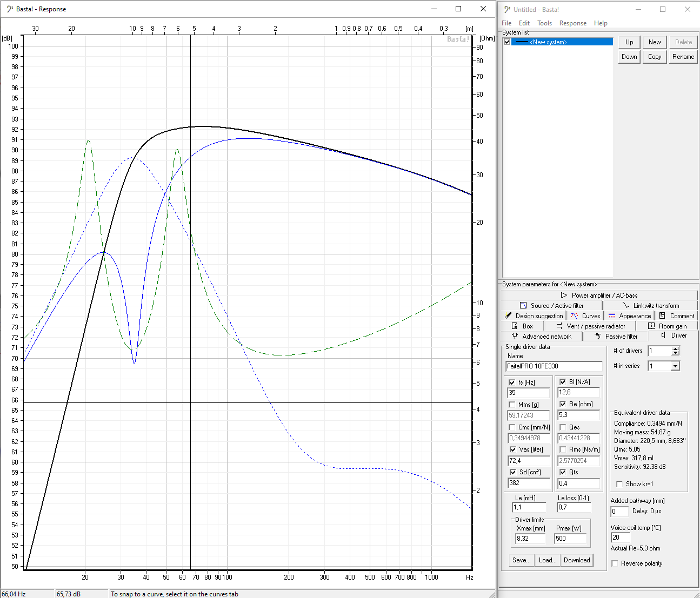The width and height of the screenshot is (700, 598).
Task: Expand the # in series dropdown
Action: click(x=675, y=366)
